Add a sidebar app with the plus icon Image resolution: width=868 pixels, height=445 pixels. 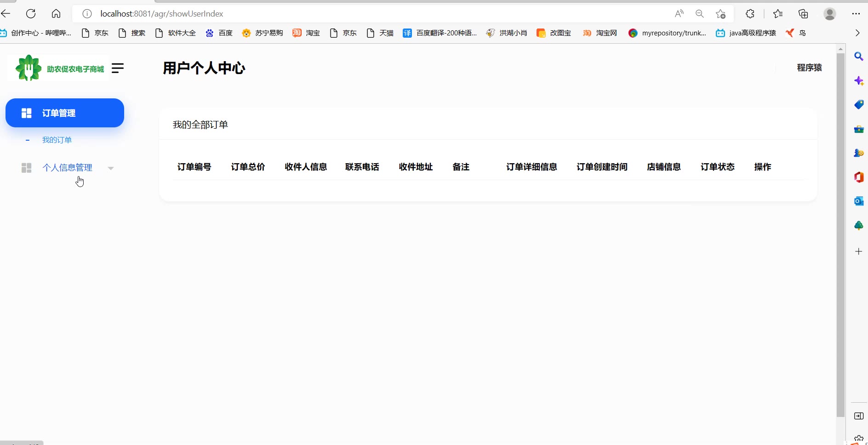tap(858, 251)
